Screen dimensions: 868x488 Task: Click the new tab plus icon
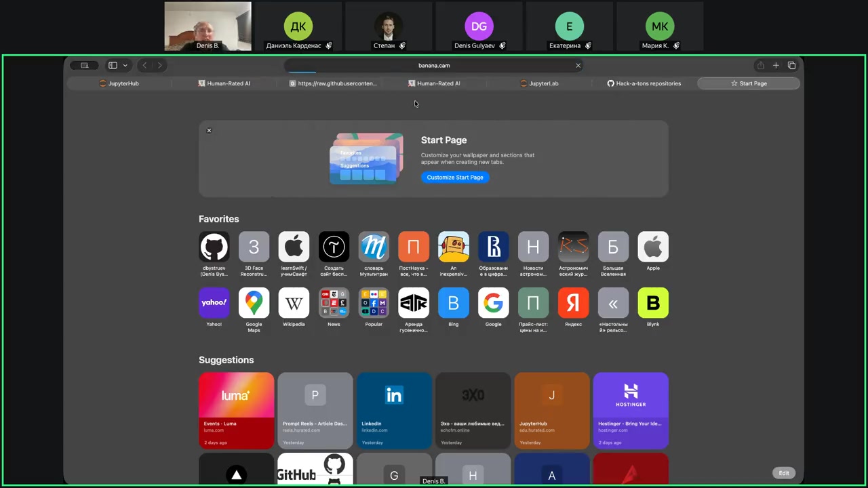[x=776, y=66]
